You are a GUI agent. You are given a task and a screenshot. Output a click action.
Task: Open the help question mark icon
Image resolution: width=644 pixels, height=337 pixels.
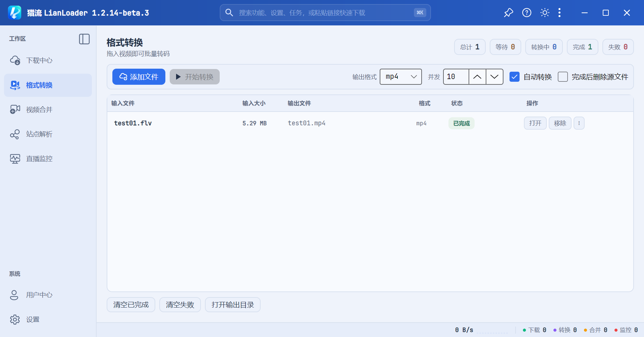point(527,13)
